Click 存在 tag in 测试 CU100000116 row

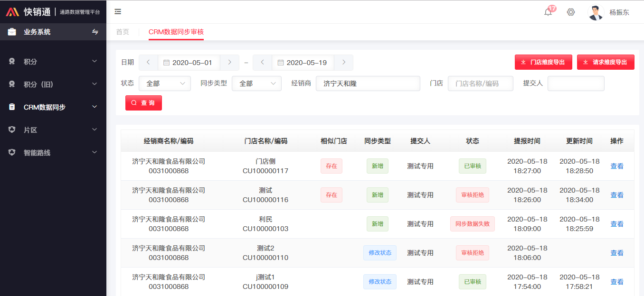[331, 195]
